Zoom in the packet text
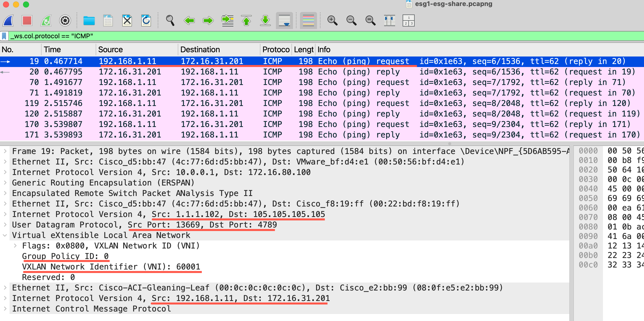Screen dimensions: 644x321 (332, 20)
